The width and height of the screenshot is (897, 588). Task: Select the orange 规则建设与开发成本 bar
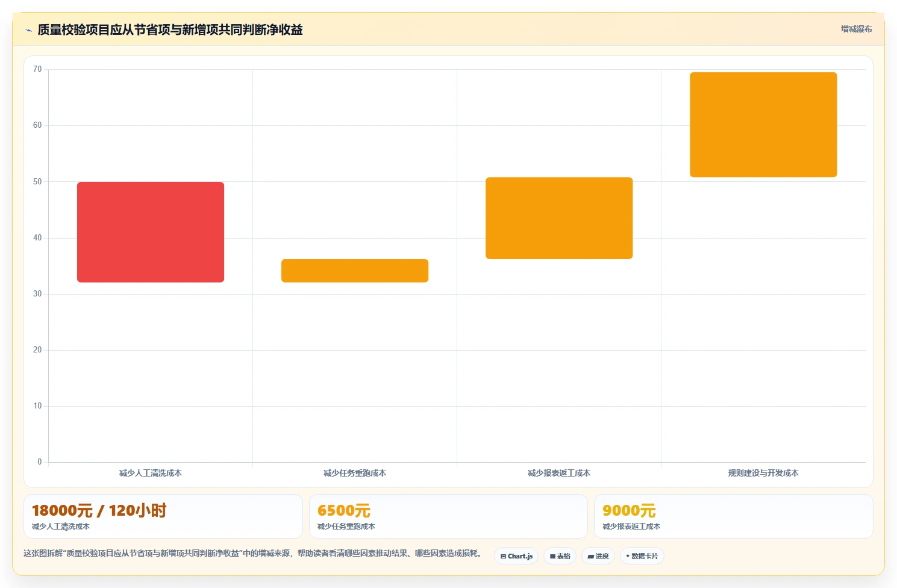click(x=763, y=125)
